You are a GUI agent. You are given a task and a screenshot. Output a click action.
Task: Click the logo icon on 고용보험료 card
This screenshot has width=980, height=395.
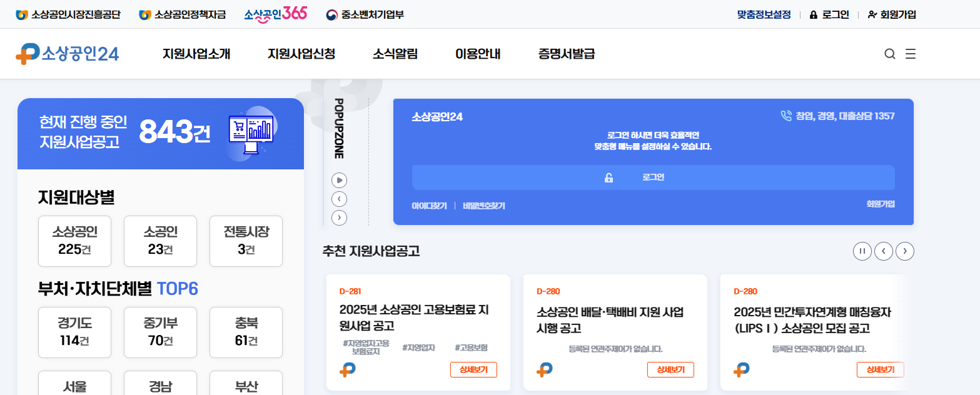[x=348, y=370]
